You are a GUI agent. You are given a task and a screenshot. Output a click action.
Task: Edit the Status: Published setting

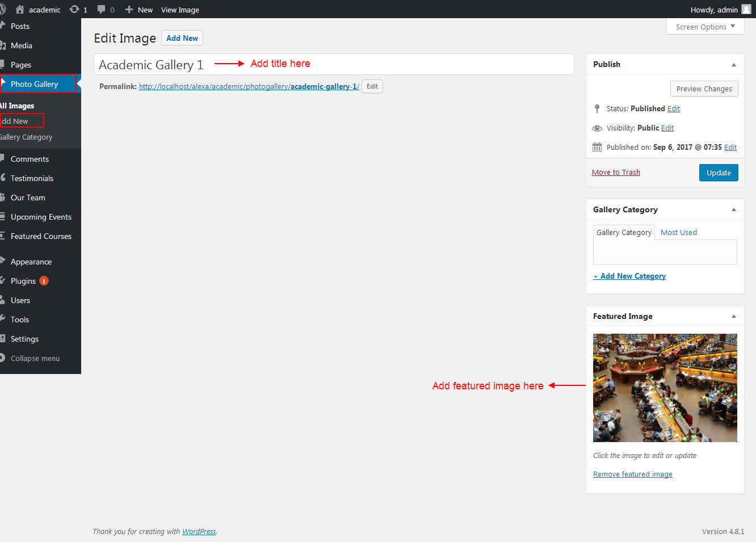coord(673,108)
